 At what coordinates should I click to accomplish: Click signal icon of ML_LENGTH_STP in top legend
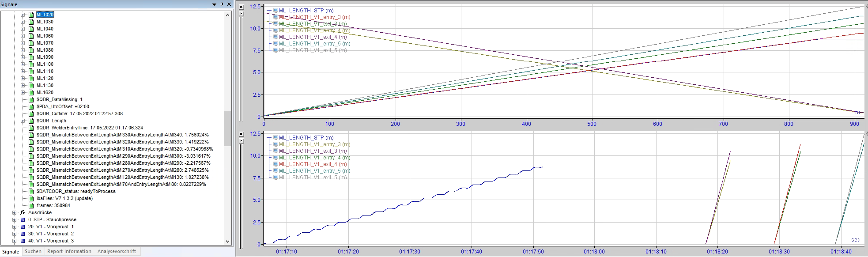275,11
